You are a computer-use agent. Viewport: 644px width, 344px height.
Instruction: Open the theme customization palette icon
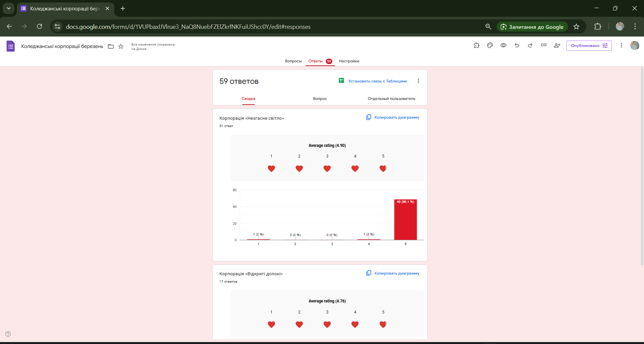tap(490, 46)
